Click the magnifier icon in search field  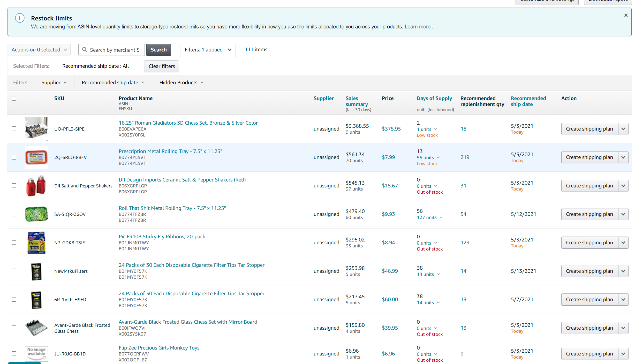pyautogui.click(x=85, y=50)
